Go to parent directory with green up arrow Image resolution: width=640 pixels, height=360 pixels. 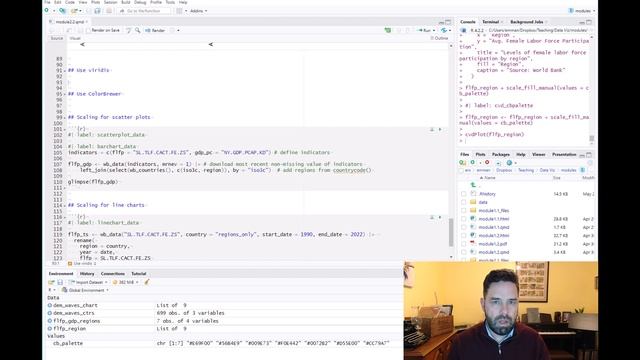pyautogui.click(x=473, y=185)
